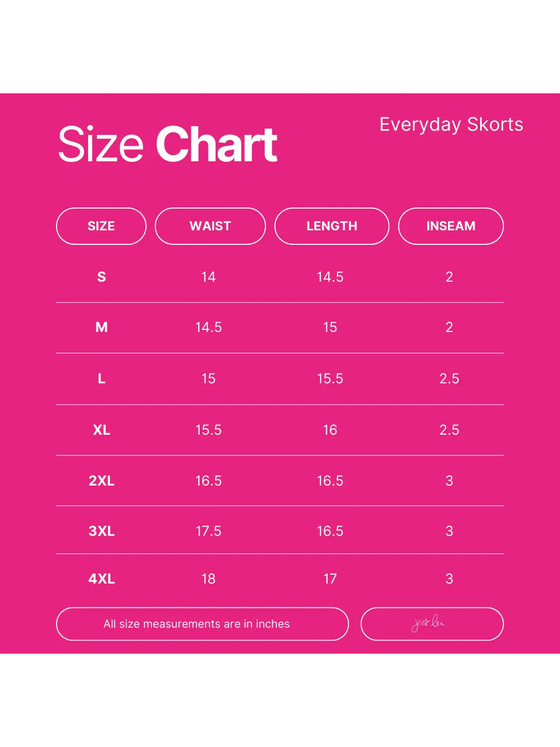Select the 4XL size row label
The width and height of the screenshot is (560, 747).
(x=102, y=579)
